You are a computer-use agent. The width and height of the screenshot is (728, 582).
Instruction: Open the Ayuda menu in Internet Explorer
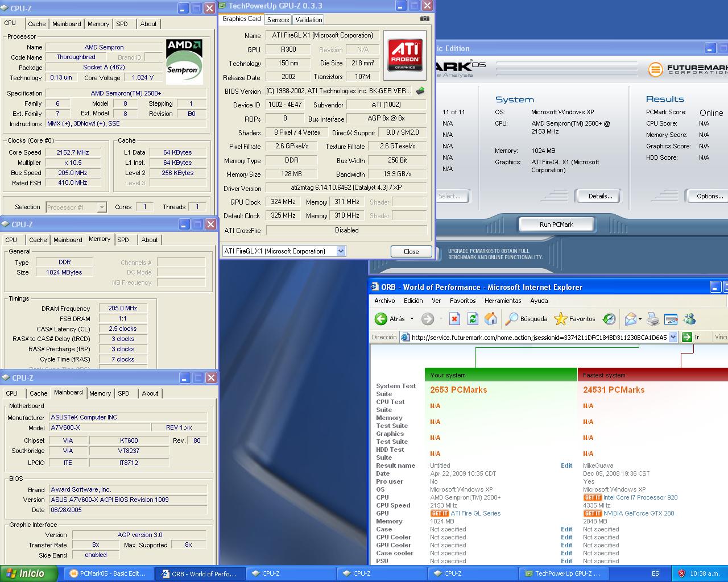coord(539,301)
